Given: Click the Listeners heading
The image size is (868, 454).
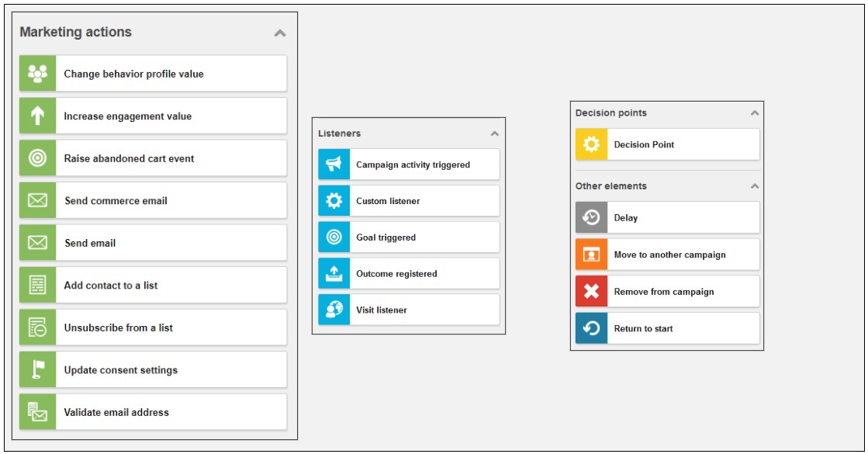Looking at the screenshot, I should tap(339, 133).
